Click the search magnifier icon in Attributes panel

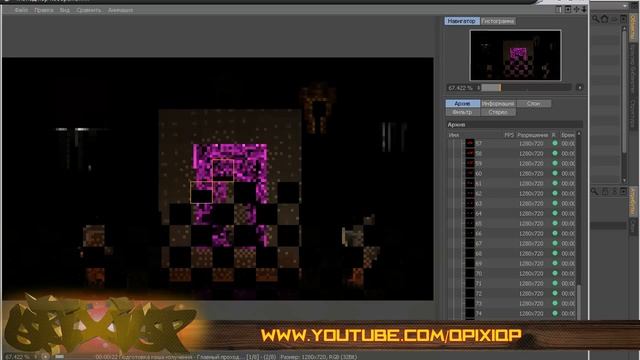click(595, 191)
